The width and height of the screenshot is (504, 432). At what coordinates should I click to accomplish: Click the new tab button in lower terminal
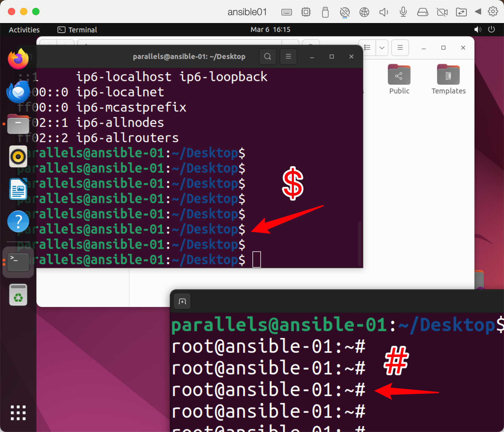182,301
